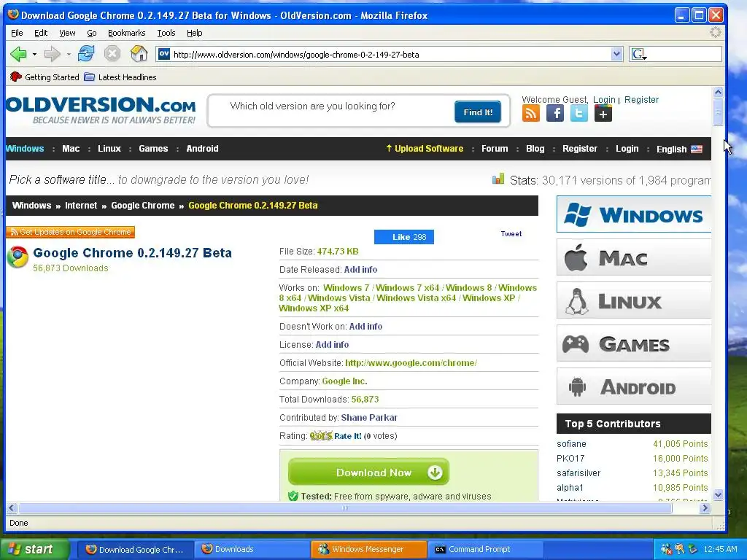
Task: Open the Bookmarks menu
Action: pyautogui.click(x=126, y=33)
